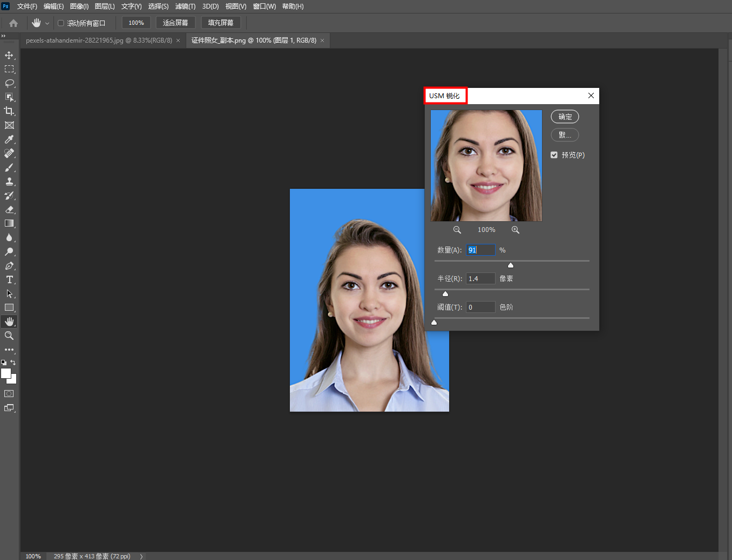
Task: Click 确定 to apply USM sharpening
Action: [x=565, y=117]
